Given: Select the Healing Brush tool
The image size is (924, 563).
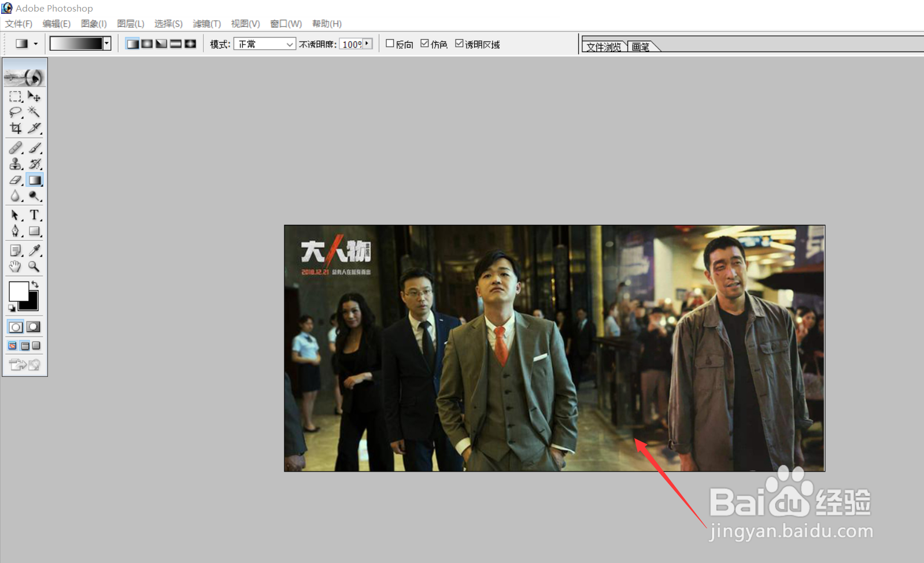Looking at the screenshot, I should 16,148.
